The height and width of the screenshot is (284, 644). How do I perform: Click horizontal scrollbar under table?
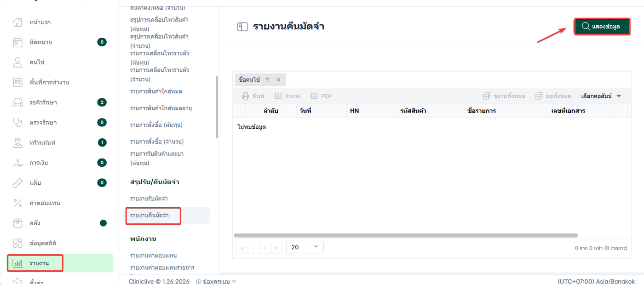(406, 235)
